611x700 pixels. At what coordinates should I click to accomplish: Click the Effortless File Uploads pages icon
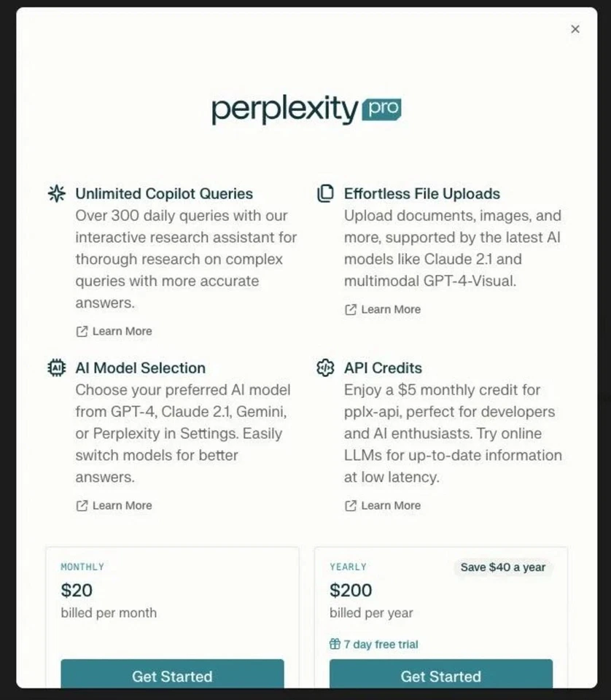325,193
